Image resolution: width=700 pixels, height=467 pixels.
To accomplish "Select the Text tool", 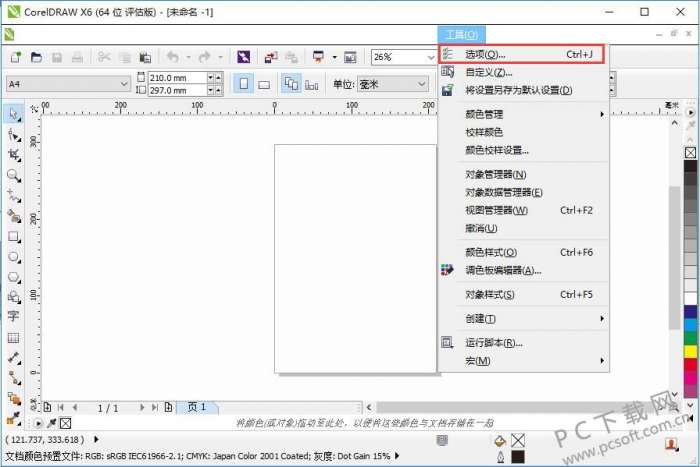I will click(13, 316).
